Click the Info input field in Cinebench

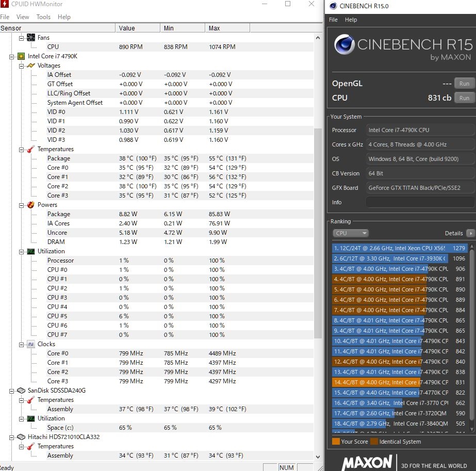(420, 202)
